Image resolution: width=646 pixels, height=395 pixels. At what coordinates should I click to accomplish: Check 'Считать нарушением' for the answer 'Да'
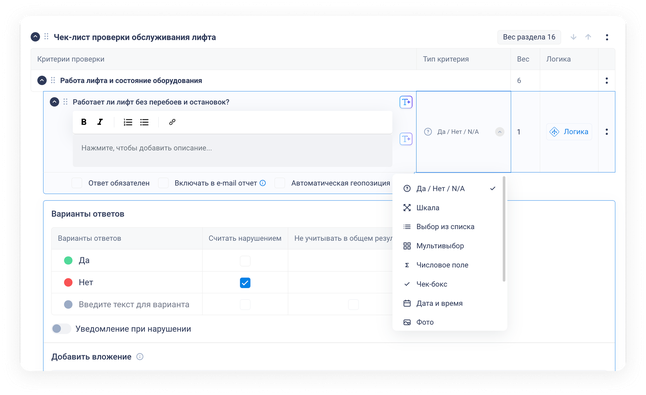(x=245, y=261)
